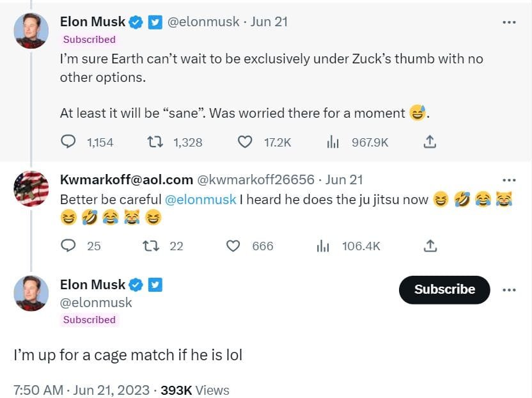Expand options on the cage match tweet
532x398 pixels.
click(510, 290)
